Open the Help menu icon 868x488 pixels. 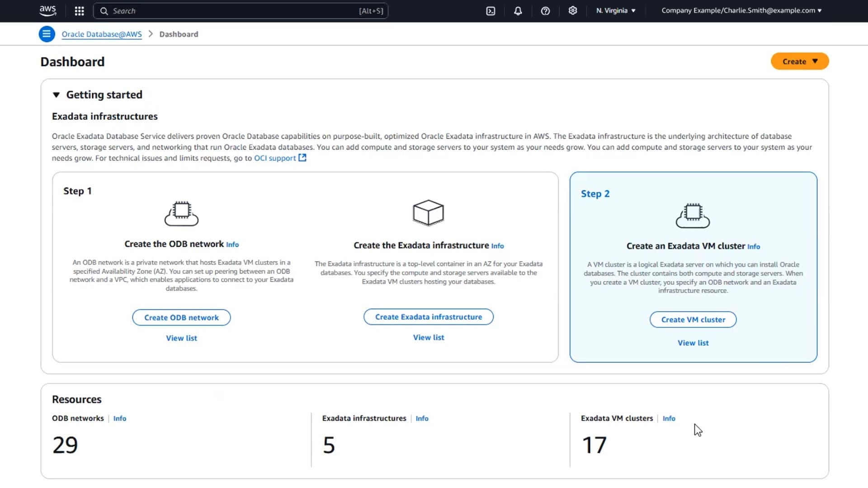(x=545, y=11)
